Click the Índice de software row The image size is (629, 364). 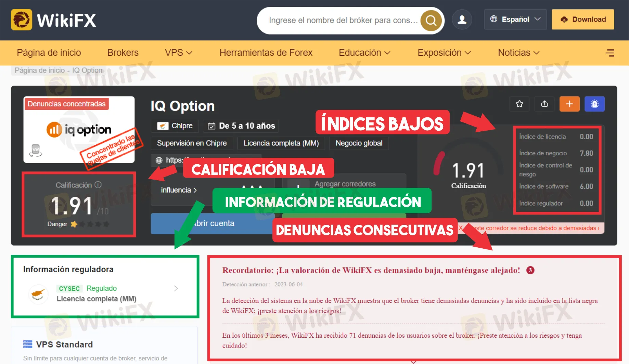point(556,186)
